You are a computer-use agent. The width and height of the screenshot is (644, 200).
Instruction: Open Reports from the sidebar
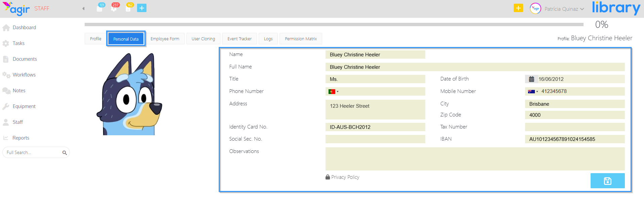click(x=21, y=138)
